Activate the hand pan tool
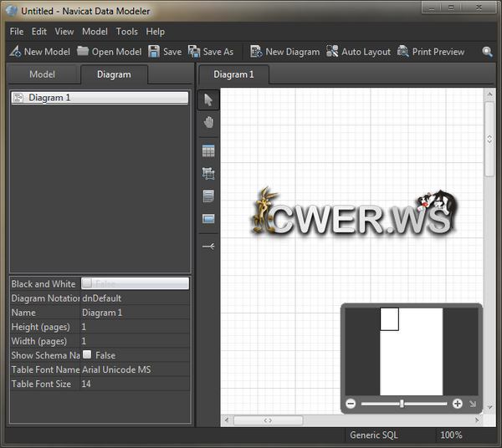 [208, 122]
